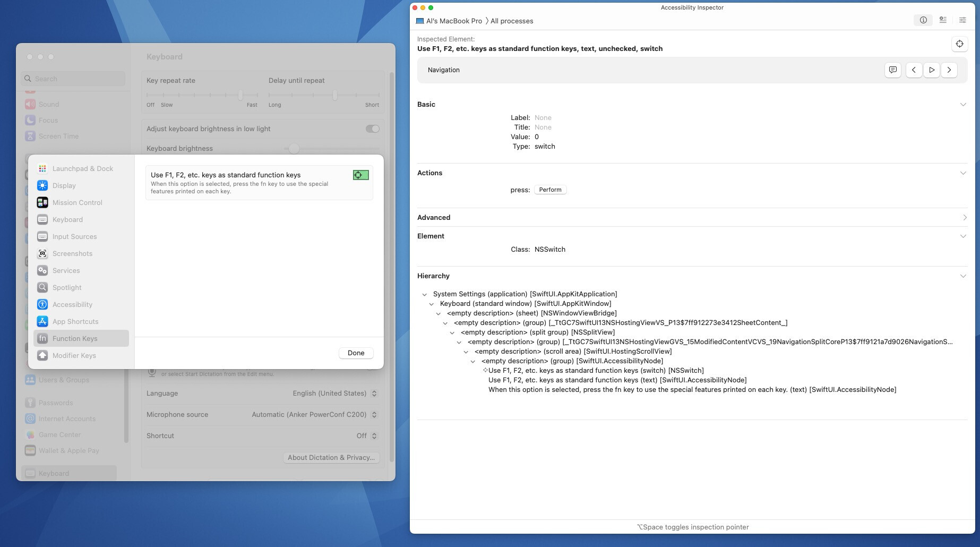
Task: Activate the inspection pointer target icon
Action: [x=959, y=44]
